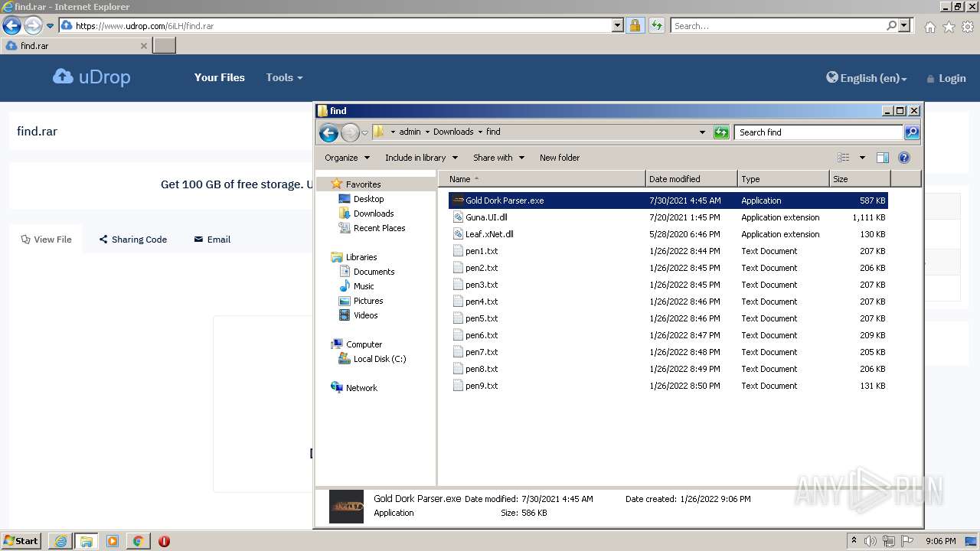The image size is (980, 551).
Task: Open the Organize menu
Action: (347, 158)
